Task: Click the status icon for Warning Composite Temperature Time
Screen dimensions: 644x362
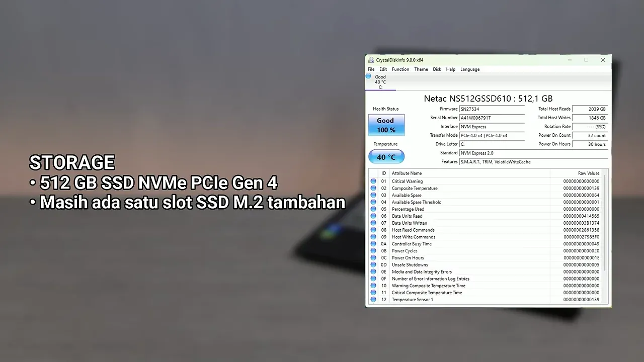Action: (373, 286)
